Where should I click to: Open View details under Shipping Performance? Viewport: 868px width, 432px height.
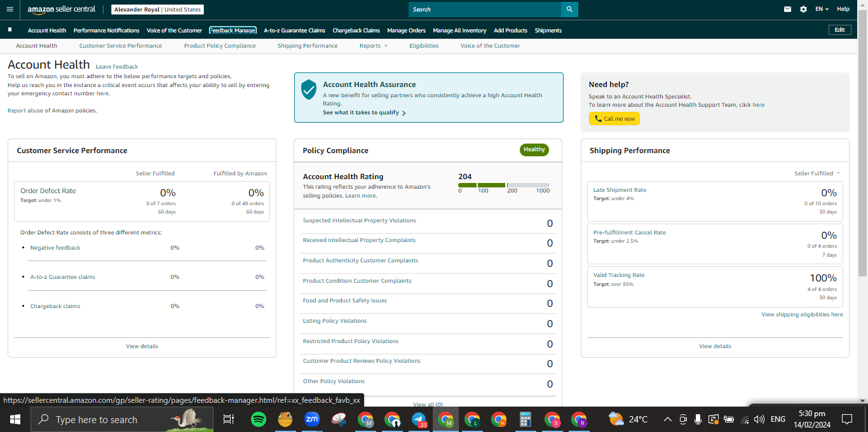click(715, 346)
